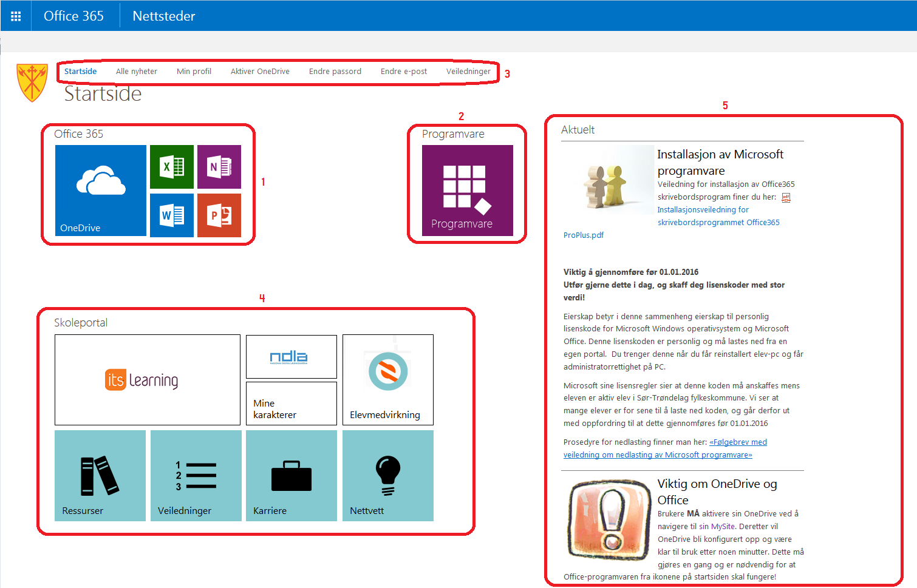
Task: Open the OneDrive tile
Action: [101, 191]
